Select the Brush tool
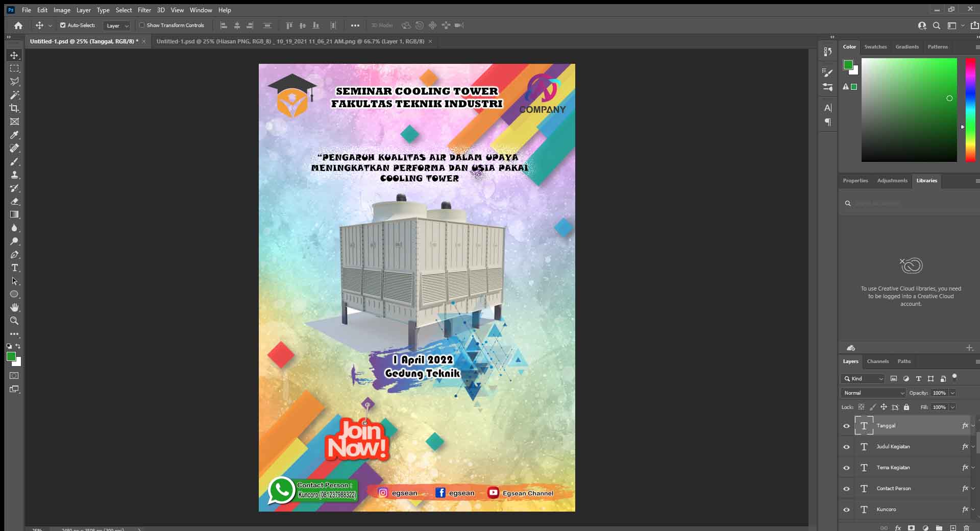Image resolution: width=980 pixels, height=531 pixels. tap(14, 161)
